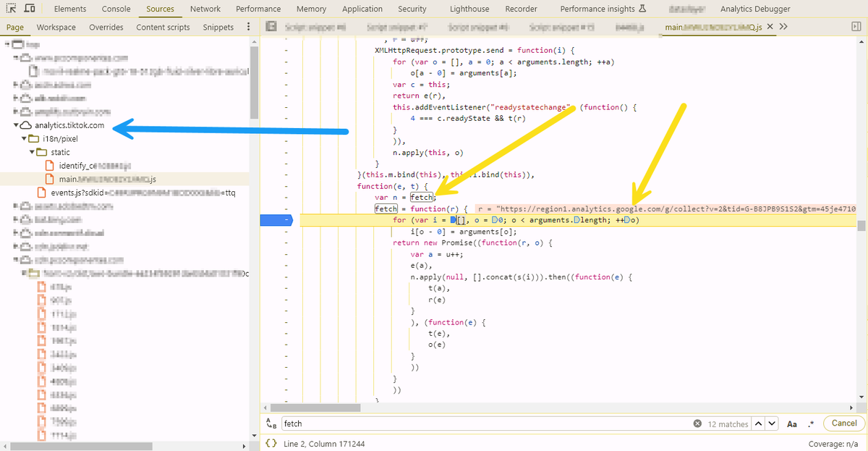Click the 12 matches counter text
The height and width of the screenshot is (451, 868).
[x=728, y=423]
